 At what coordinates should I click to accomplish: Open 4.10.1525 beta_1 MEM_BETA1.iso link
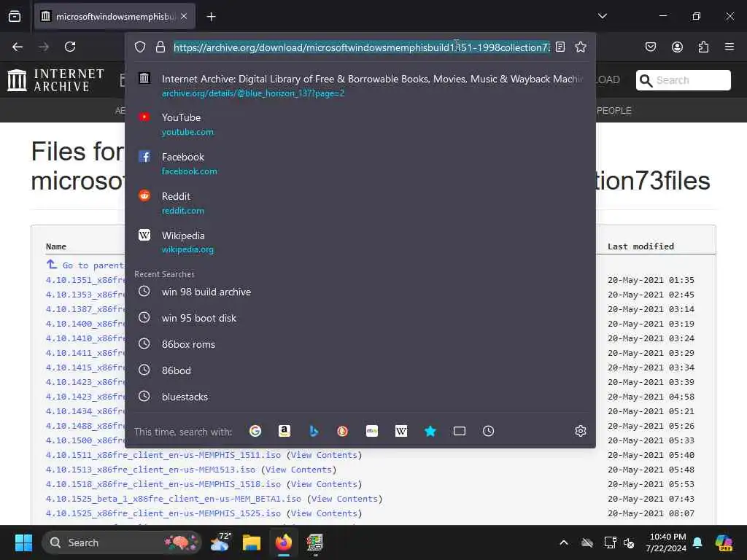click(x=174, y=499)
